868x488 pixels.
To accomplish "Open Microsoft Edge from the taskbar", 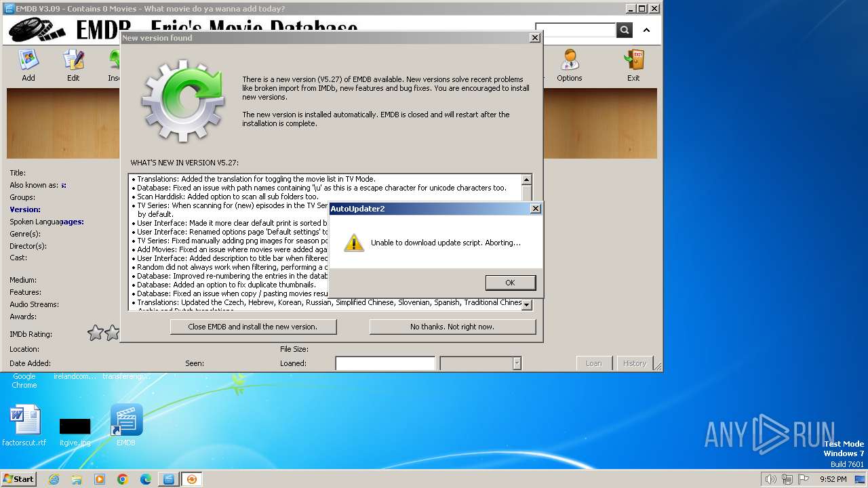I will 146,479.
